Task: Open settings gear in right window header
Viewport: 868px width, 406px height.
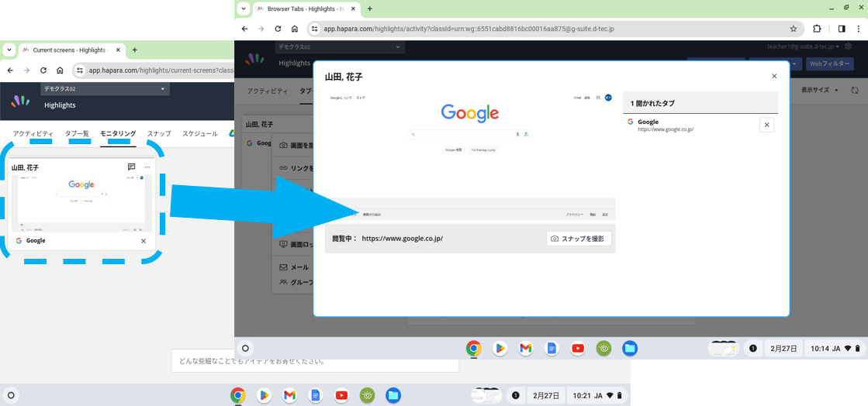Action: [848, 46]
